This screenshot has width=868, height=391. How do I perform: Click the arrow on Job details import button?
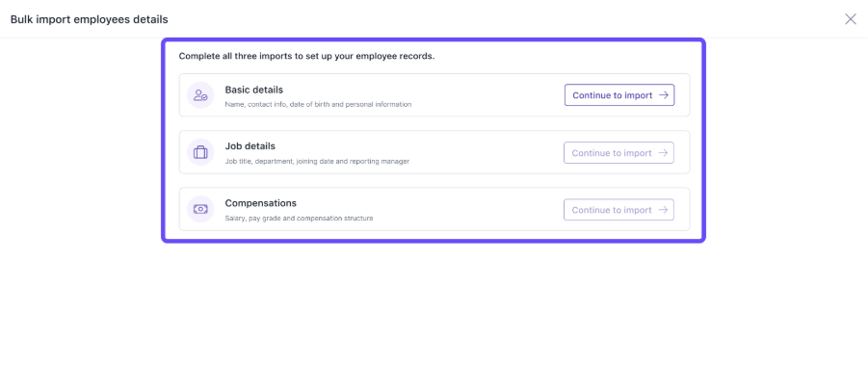click(x=663, y=152)
